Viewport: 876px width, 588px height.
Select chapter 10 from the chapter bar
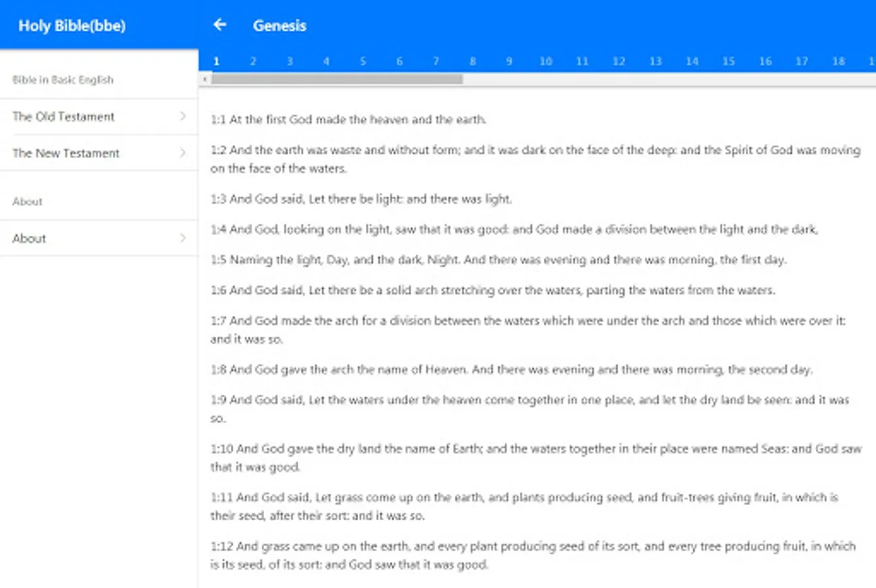click(546, 61)
